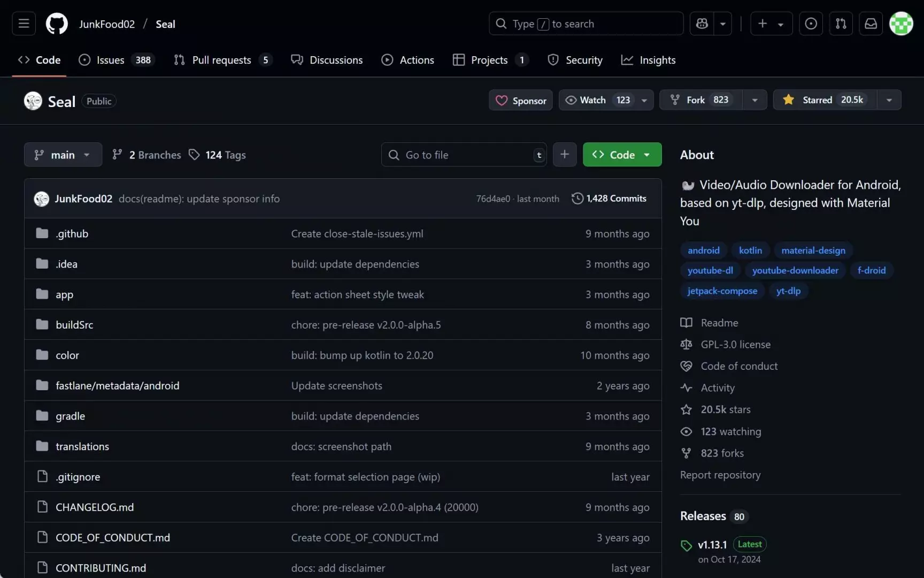Open the v1.13.1 latest release

[x=712, y=545]
